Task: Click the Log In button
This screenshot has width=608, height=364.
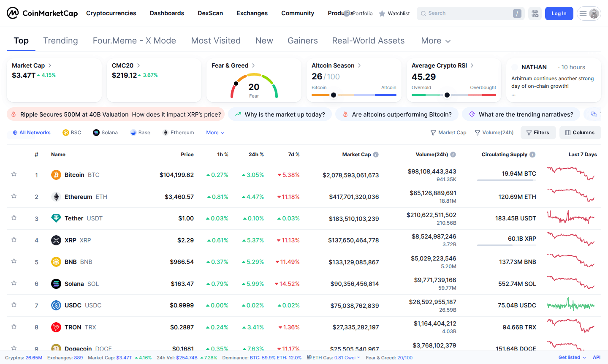Action: (559, 13)
